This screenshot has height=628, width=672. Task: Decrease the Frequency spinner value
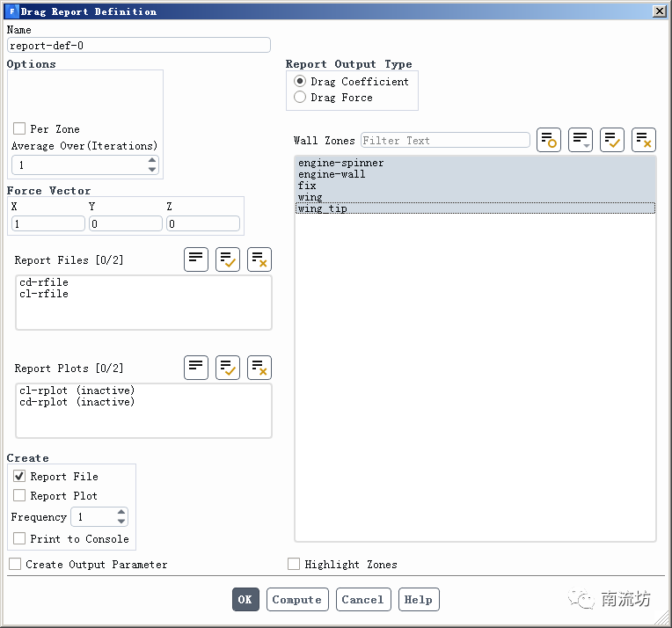pyautogui.click(x=121, y=522)
